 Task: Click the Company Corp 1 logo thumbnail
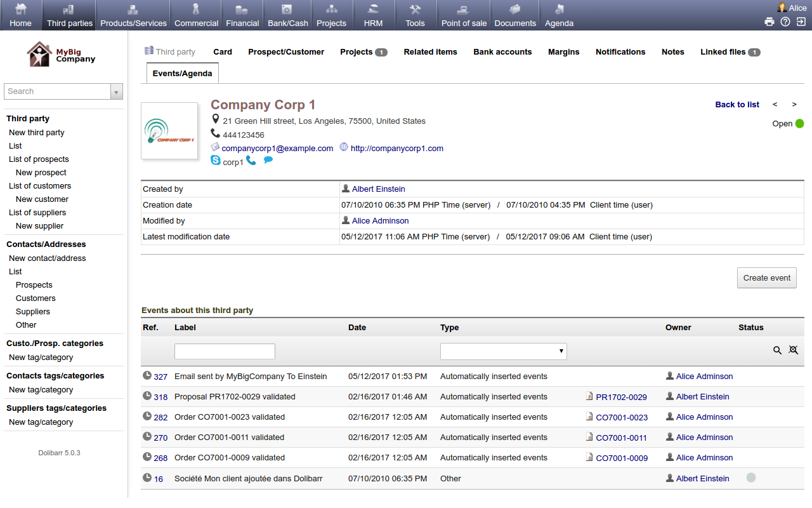[x=169, y=131]
